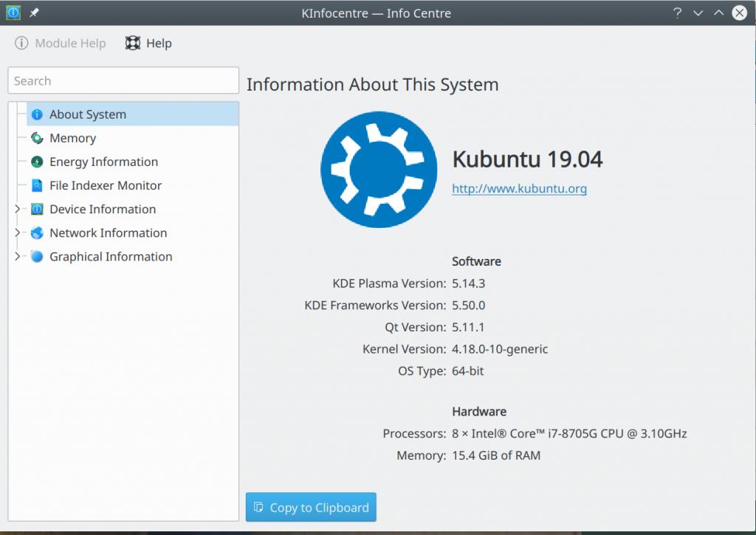756x535 pixels.
Task: Expand the Network Information tree node
Action: (18, 233)
